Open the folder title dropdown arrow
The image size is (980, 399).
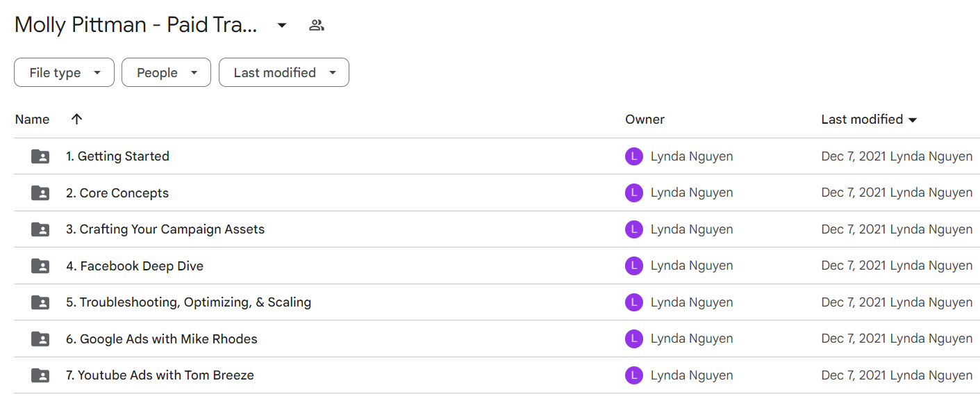point(281,26)
